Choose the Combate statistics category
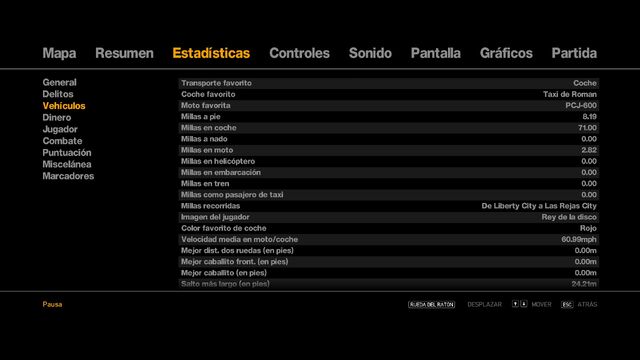Viewport: 640px width, 360px height. click(x=62, y=141)
